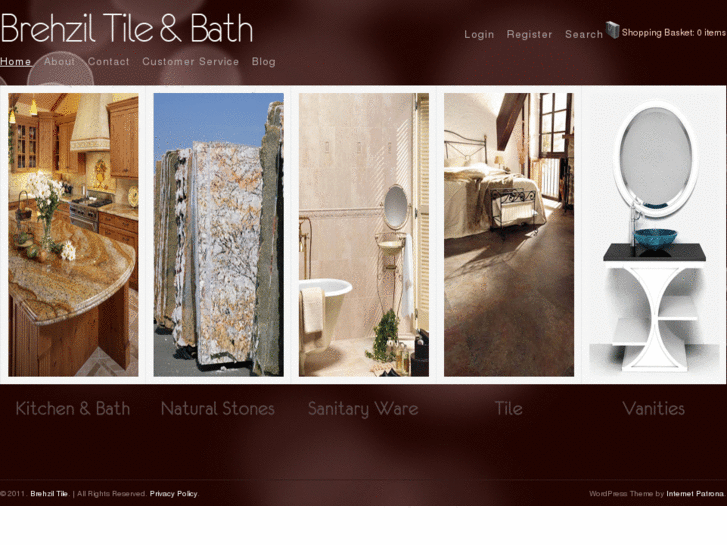Open the Search link

pos(584,34)
